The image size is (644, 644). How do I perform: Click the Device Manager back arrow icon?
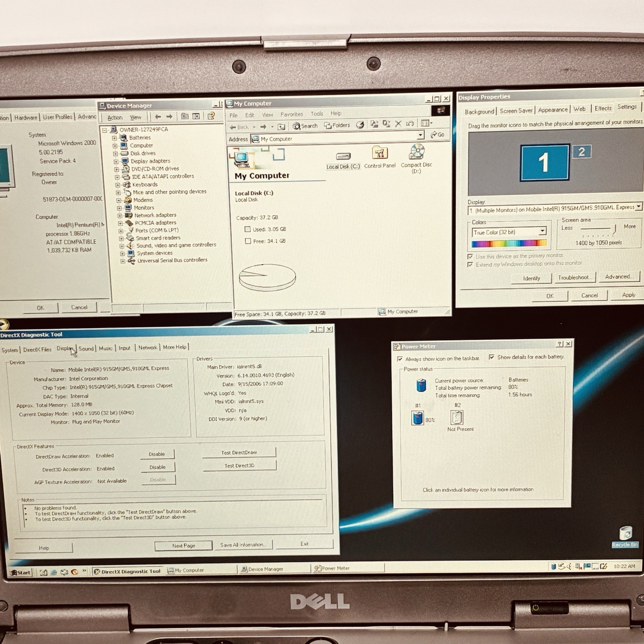pyautogui.click(x=158, y=117)
